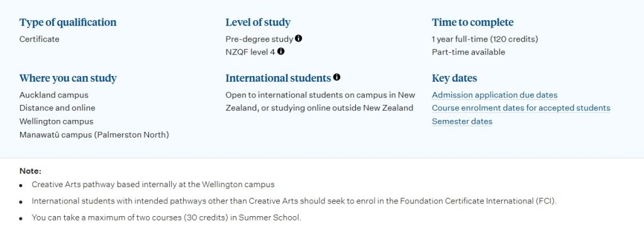Click Auckland campus location text
The height and width of the screenshot is (228, 644).
point(54,95)
